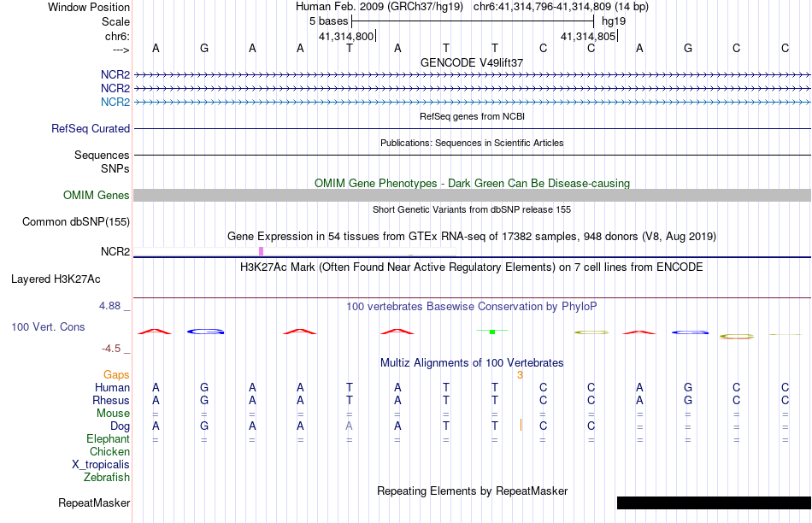
Task: Click the Common dbSNP(155) label
Action: point(76,222)
